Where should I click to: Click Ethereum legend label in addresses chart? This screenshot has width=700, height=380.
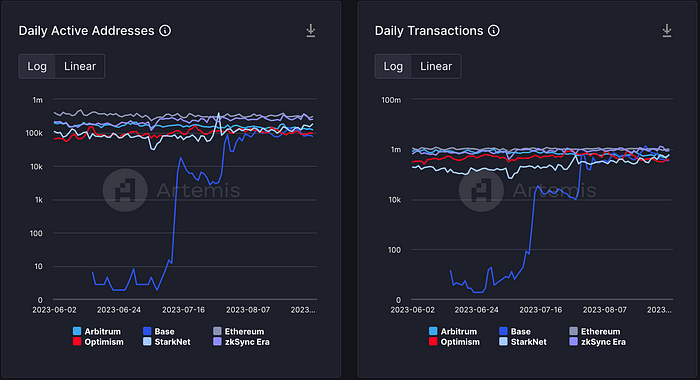point(244,331)
